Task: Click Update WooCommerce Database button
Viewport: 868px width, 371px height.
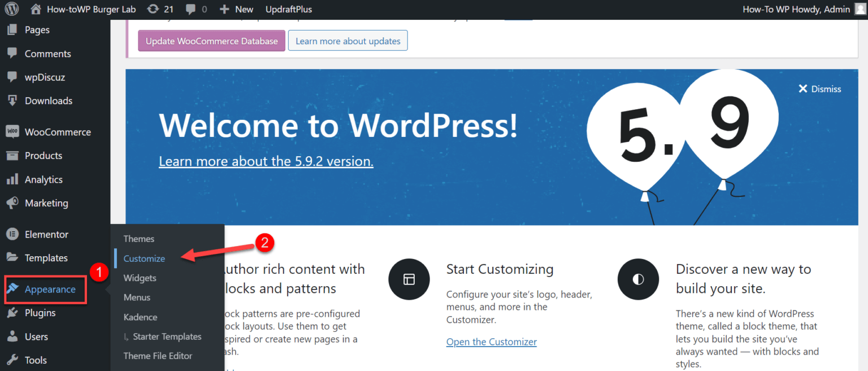Action: point(212,41)
